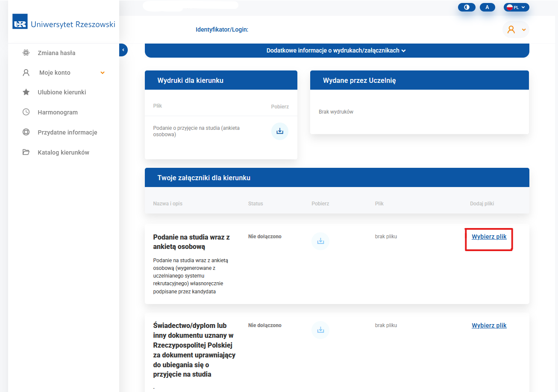Click the download icon for Świadectwo/dyplom attachment
Viewport: 558px width, 392px height.
(x=320, y=330)
